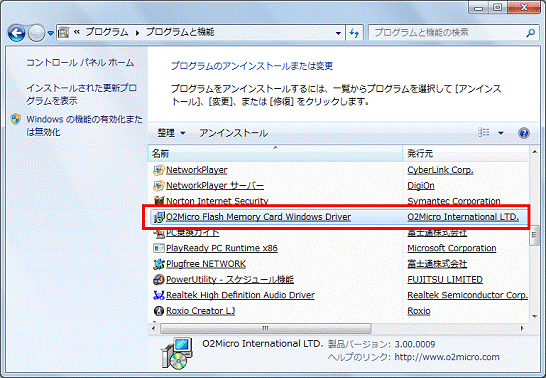Click the PowerUtility スケジュール機能 icon
This screenshot has width=546, height=378.
pyautogui.click(x=158, y=279)
